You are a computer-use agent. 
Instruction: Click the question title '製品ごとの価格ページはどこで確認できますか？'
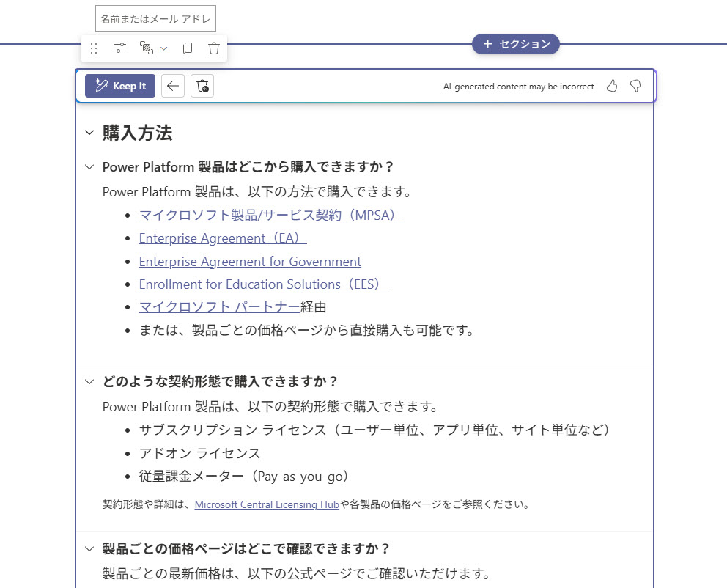pos(246,549)
